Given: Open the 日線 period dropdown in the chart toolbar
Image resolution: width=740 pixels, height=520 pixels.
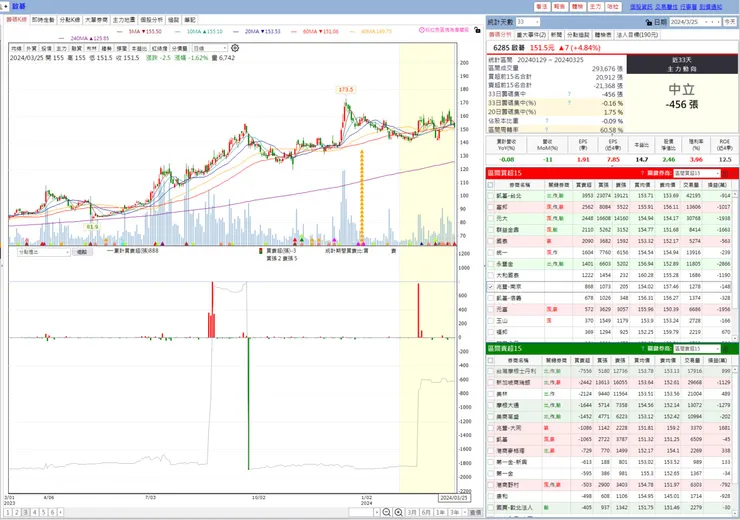Looking at the screenshot, I should coord(210,48).
